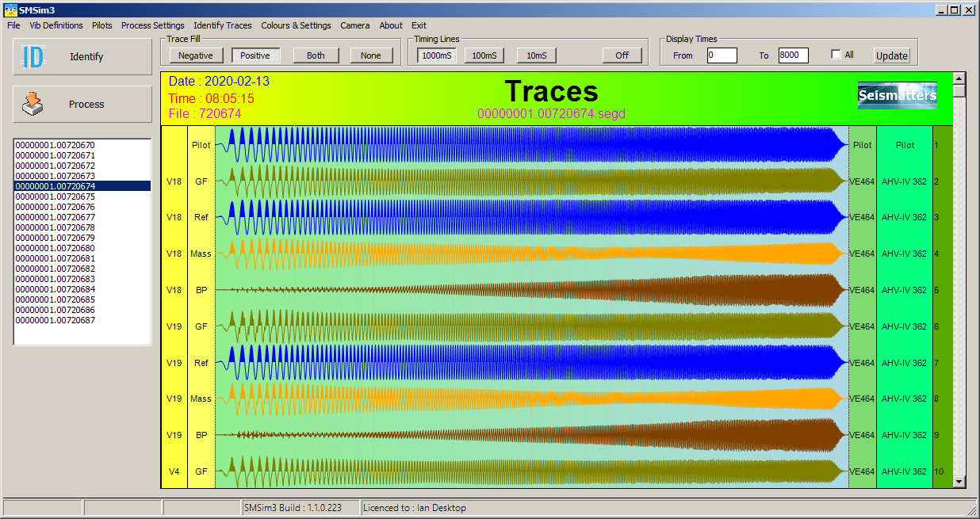Image resolution: width=980 pixels, height=519 pixels.
Task: Select file 00000001.00720682 in list
Action: click(82, 269)
